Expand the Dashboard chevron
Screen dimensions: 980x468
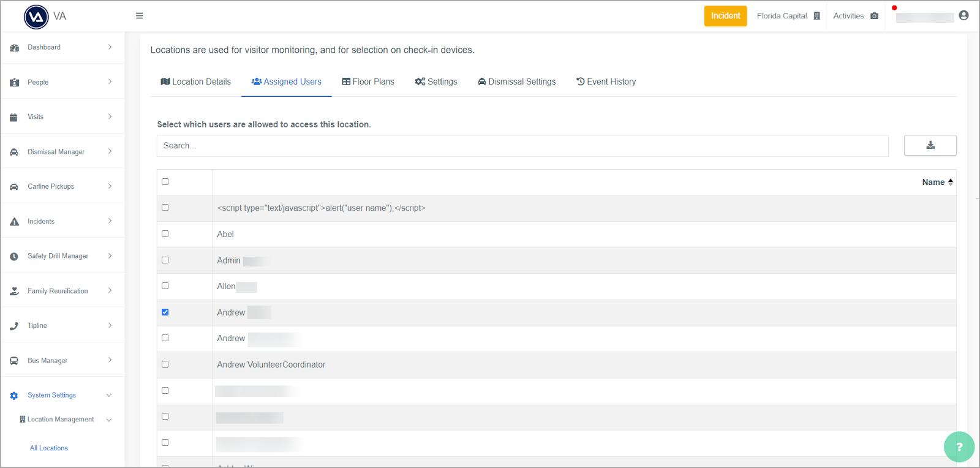tap(110, 47)
